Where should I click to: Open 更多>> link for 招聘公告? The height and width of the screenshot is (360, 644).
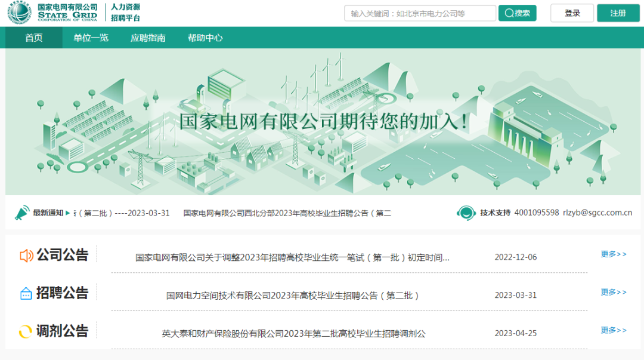coord(613,292)
